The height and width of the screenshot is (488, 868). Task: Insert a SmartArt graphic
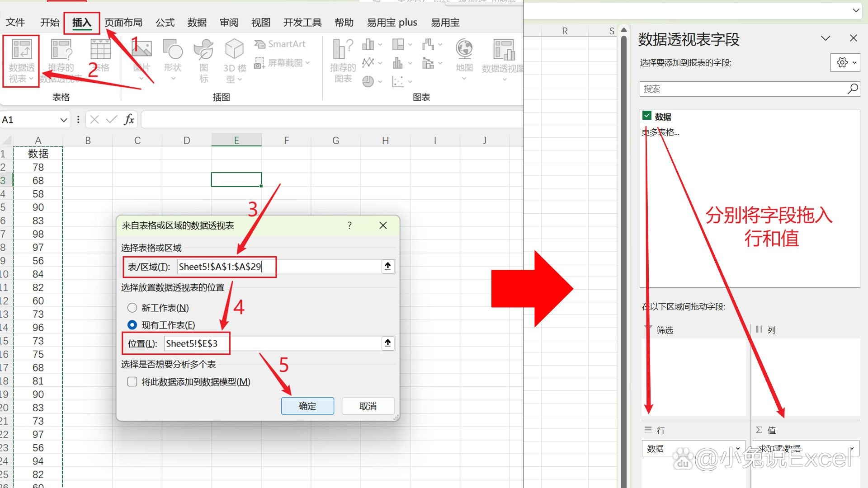coord(280,44)
